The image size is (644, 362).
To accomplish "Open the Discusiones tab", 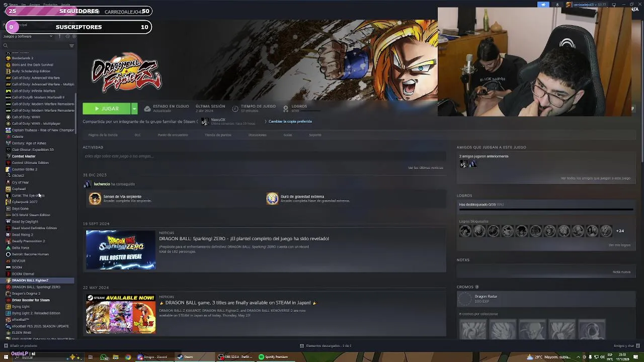I will coord(257,135).
